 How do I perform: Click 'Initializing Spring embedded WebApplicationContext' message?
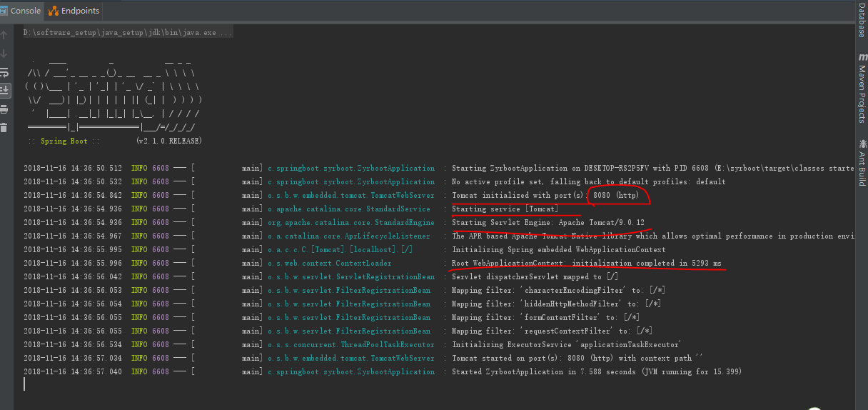pyautogui.click(x=559, y=250)
